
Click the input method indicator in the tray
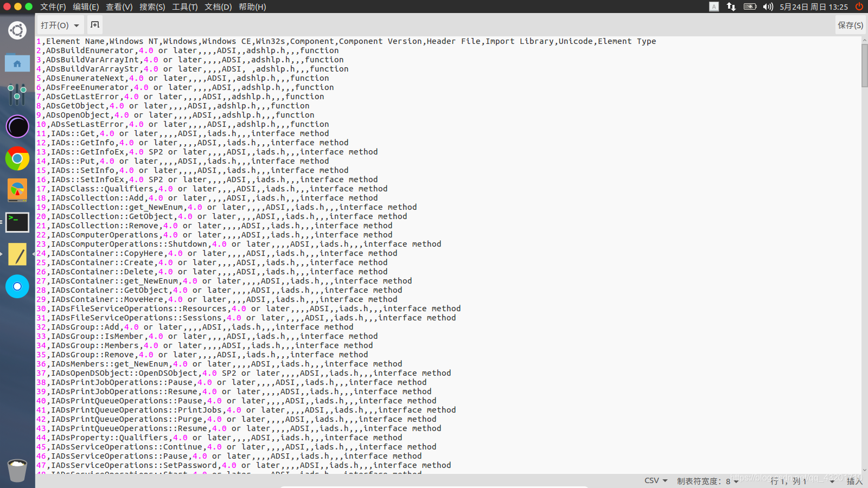(x=714, y=7)
